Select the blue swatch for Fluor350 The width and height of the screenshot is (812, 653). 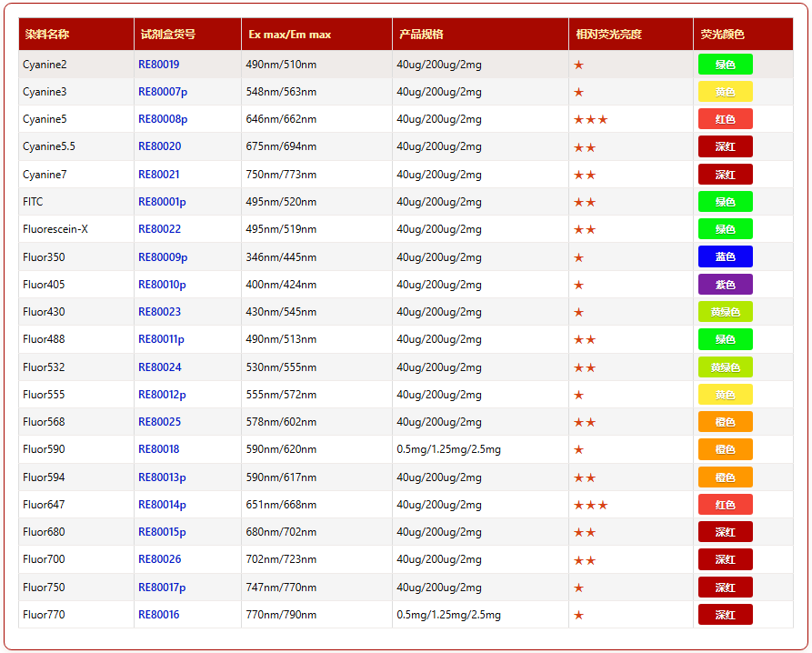725,257
